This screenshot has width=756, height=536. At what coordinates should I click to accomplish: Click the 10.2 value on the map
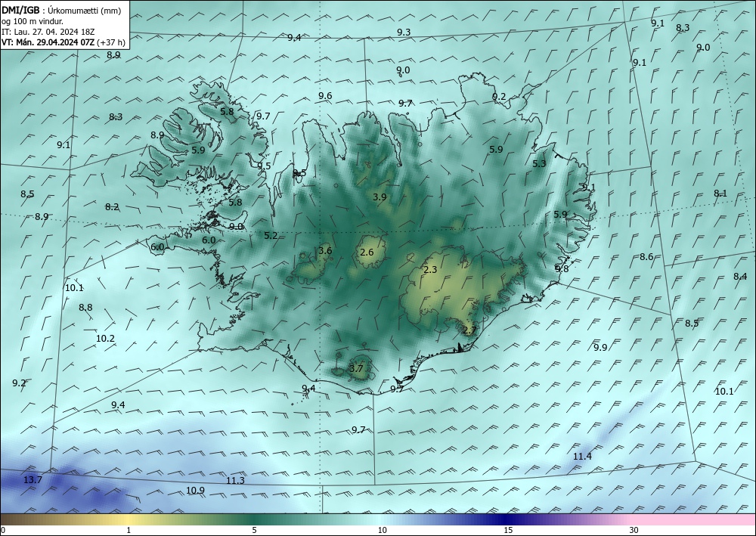click(x=105, y=339)
